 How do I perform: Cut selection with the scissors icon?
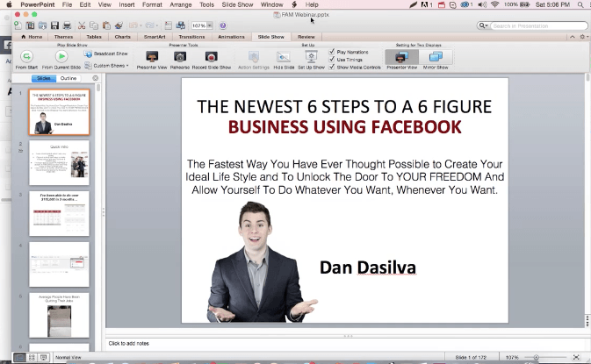click(82, 25)
